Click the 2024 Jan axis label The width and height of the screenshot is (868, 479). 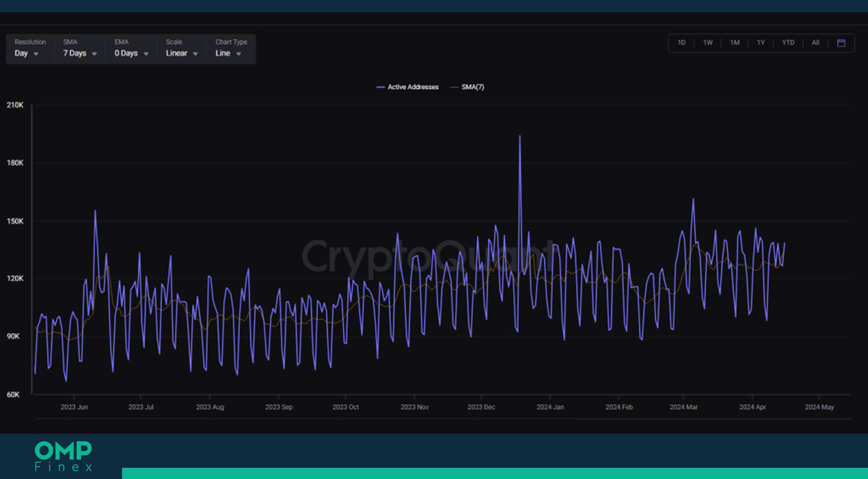(x=550, y=407)
